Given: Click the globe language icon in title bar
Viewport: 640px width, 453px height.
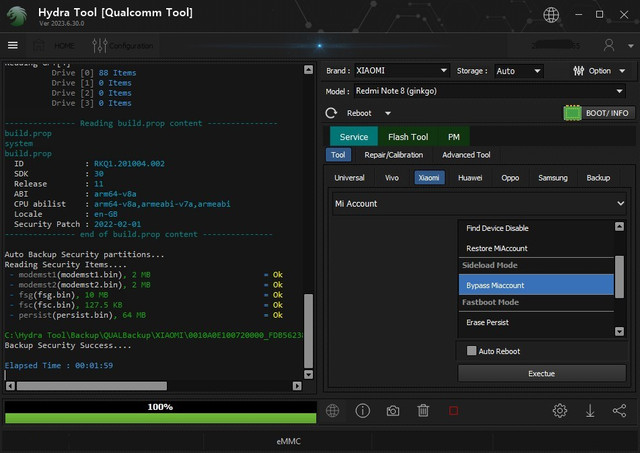Looking at the screenshot, I should (x=551, y=15).
